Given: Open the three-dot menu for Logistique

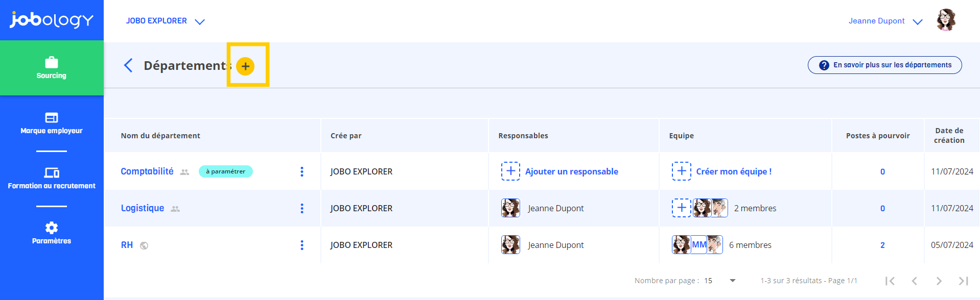Looking at the screenshot, I should click(x=302, y=208).
